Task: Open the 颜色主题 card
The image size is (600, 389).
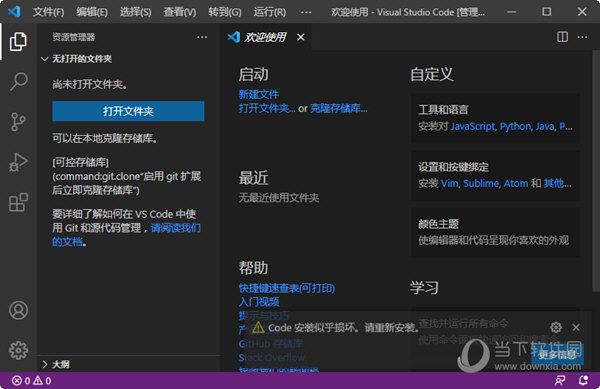Action: click(495, 233)
